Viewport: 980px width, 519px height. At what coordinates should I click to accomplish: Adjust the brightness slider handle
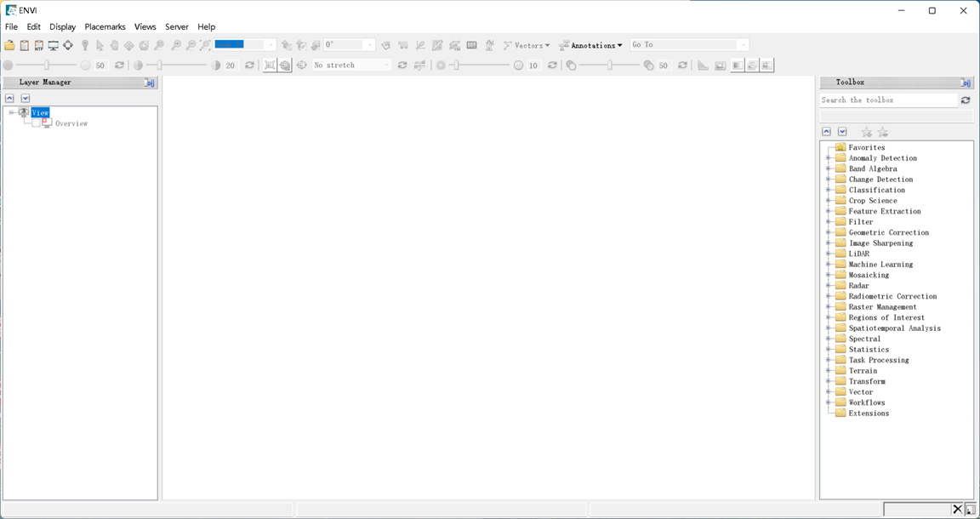(46, 65)
